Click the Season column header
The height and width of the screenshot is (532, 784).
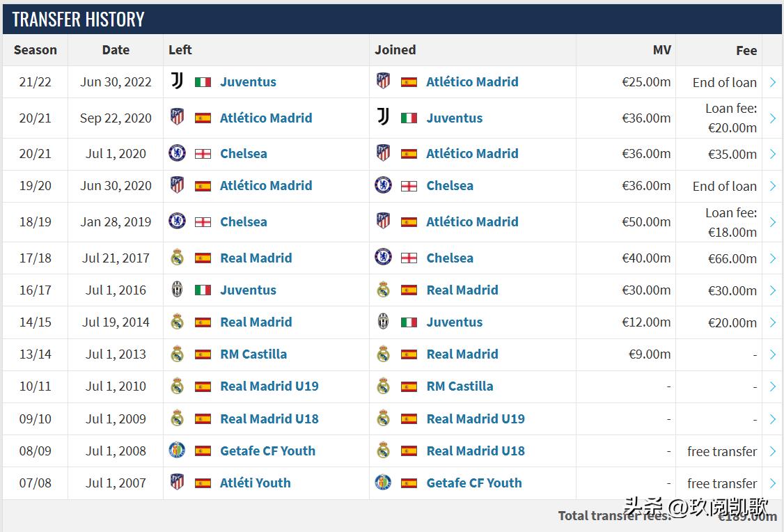point(36,50)
